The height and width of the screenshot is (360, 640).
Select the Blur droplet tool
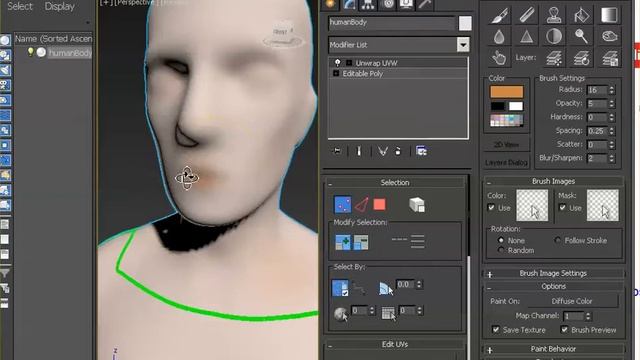click(x=499, y=37)
